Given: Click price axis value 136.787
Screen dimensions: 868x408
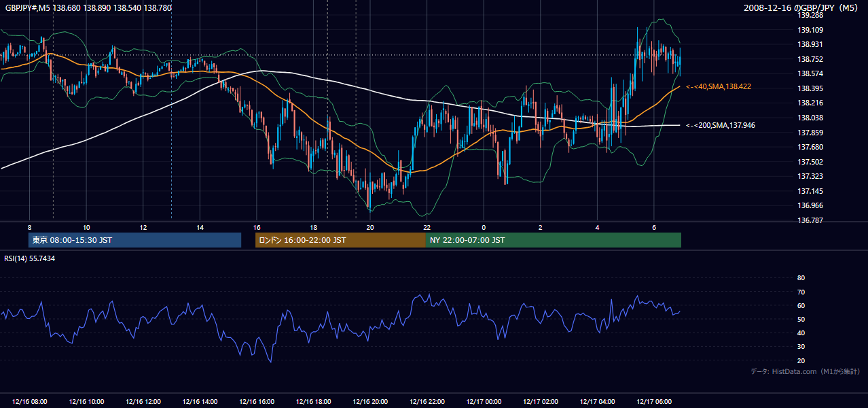Looking at the screenshot, I should tap(810, 220).
